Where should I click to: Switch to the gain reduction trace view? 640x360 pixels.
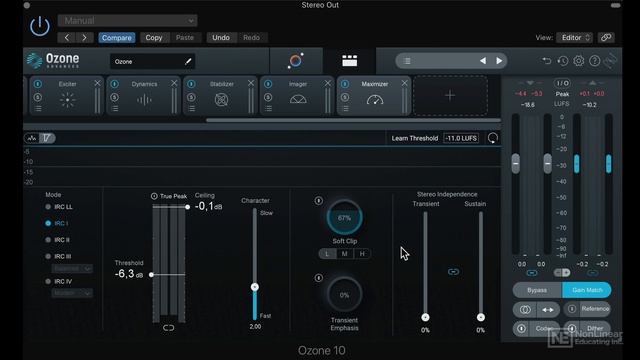(47, 138)
